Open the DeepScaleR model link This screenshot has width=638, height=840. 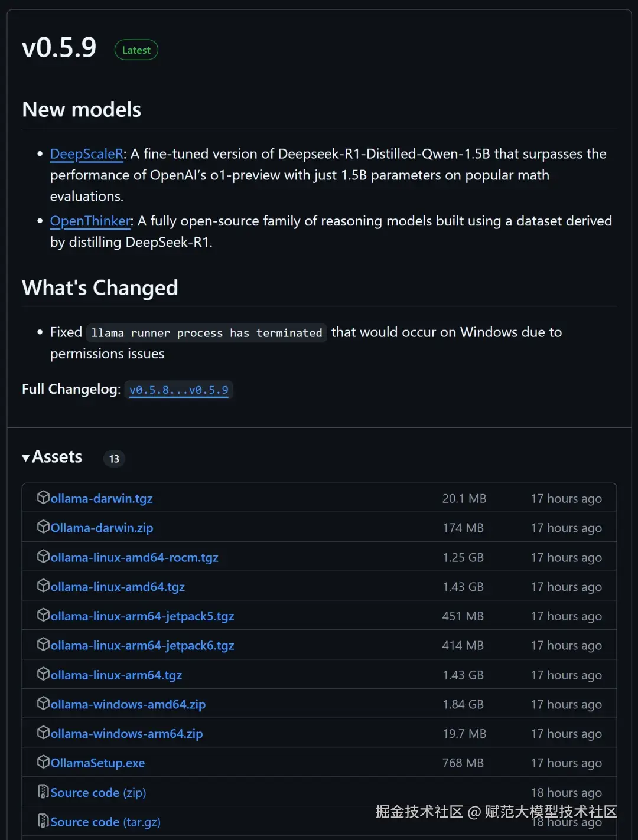87,154
